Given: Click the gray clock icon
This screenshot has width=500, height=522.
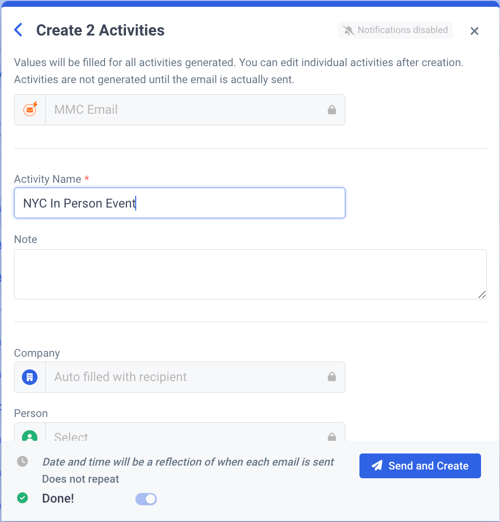Looking at the screenshot, I should click(22, 462).
